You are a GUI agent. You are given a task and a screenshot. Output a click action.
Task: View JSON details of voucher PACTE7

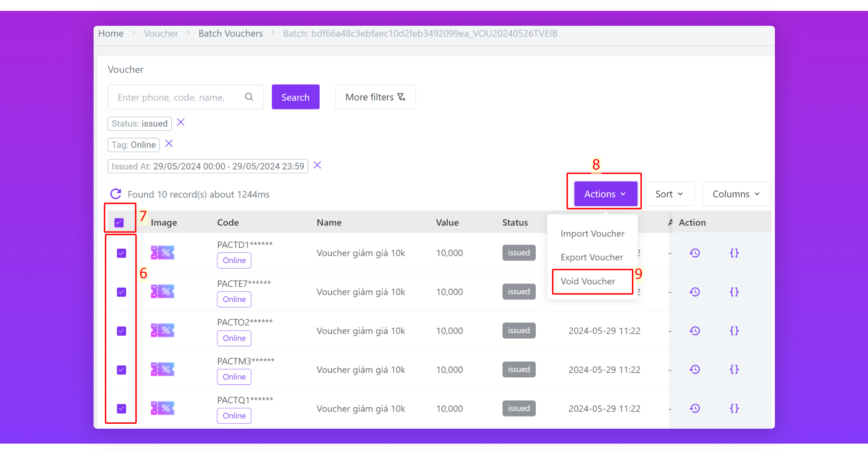point(734,292)
